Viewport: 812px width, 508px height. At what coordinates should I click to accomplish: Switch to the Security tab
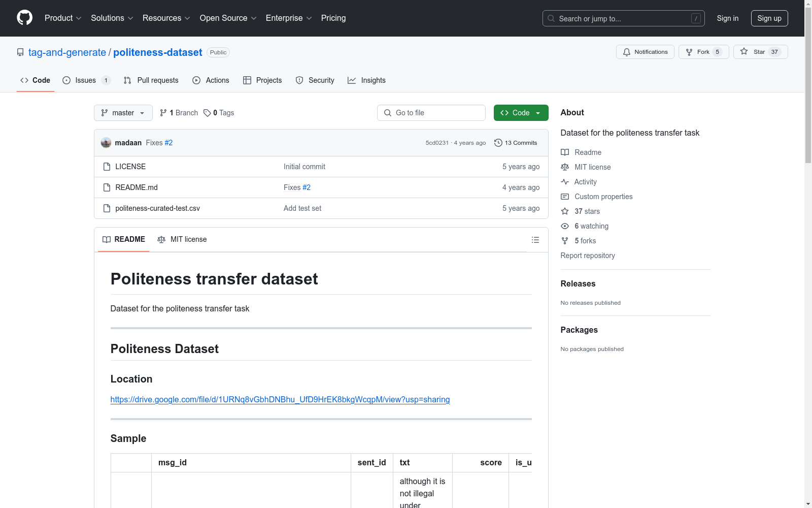click(315, 80)
